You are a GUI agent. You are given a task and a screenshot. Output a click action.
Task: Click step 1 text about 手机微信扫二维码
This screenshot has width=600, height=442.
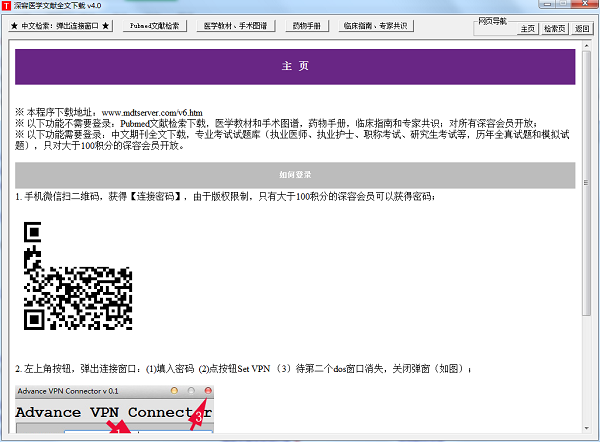tap(225, 197)
